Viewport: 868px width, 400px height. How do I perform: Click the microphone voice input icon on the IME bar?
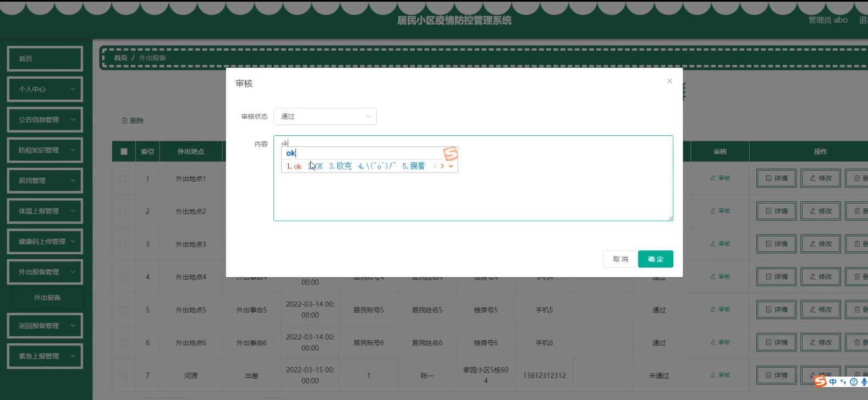[864, 382]
